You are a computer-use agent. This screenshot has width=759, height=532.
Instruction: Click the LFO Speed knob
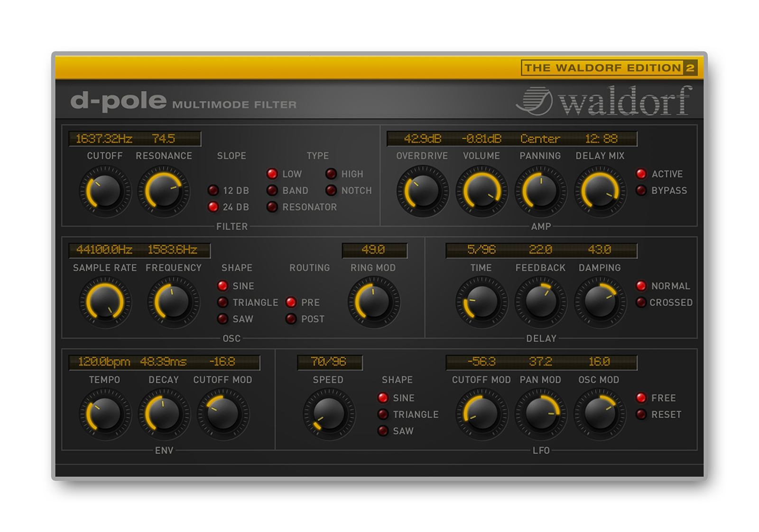(329, 414)
